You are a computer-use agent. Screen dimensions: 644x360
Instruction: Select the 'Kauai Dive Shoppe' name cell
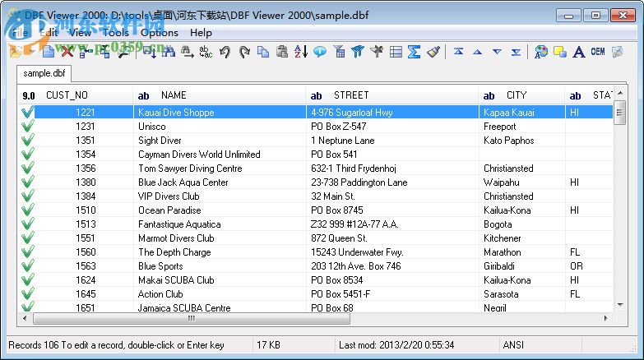[x=220, y=112]
